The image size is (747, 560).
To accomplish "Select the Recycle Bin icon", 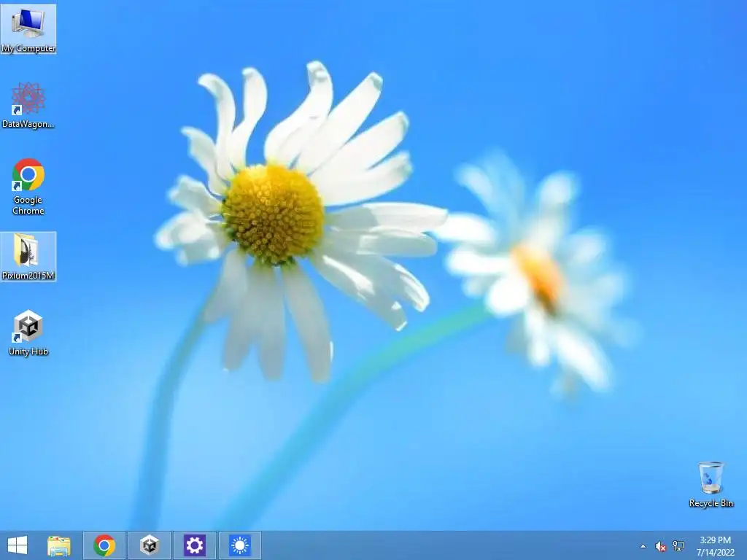I will point(711,484).
